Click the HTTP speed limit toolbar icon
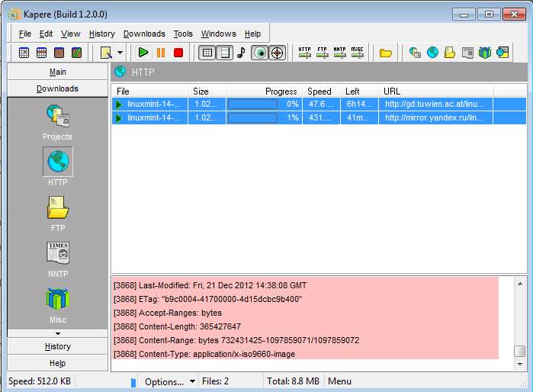The width and height of the screenshot is (533, 392). [x=304, y=53]
